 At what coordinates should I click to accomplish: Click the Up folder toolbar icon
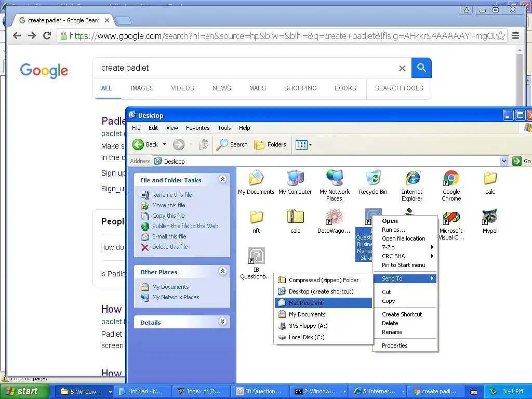[204, 144]
